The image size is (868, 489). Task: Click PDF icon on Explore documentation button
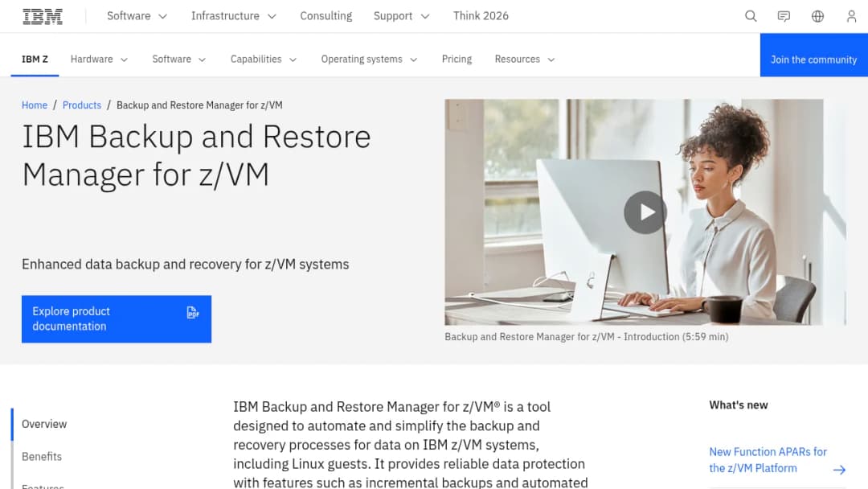(x=192, y=312)
